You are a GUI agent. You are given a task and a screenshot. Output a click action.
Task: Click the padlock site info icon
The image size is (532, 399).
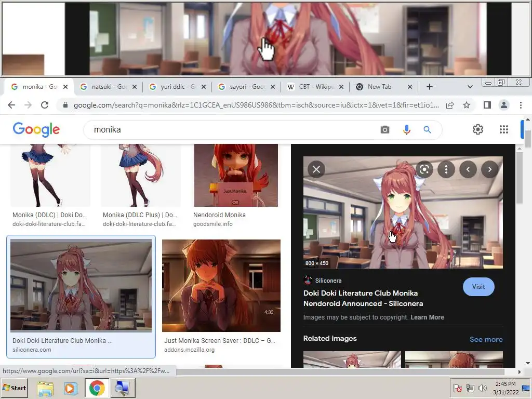coord(65,105)
